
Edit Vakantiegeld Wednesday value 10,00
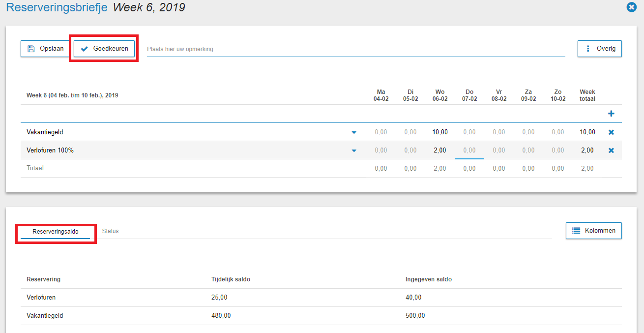[x=440, y=132]
